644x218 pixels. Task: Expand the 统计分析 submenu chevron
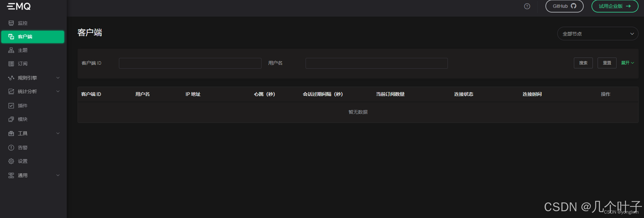pos(58,91)
